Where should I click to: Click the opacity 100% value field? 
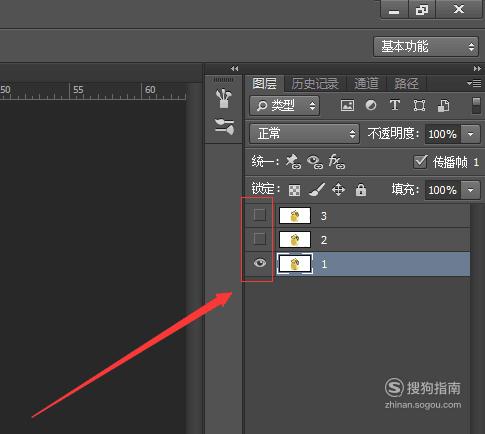[x=442, y=134]
